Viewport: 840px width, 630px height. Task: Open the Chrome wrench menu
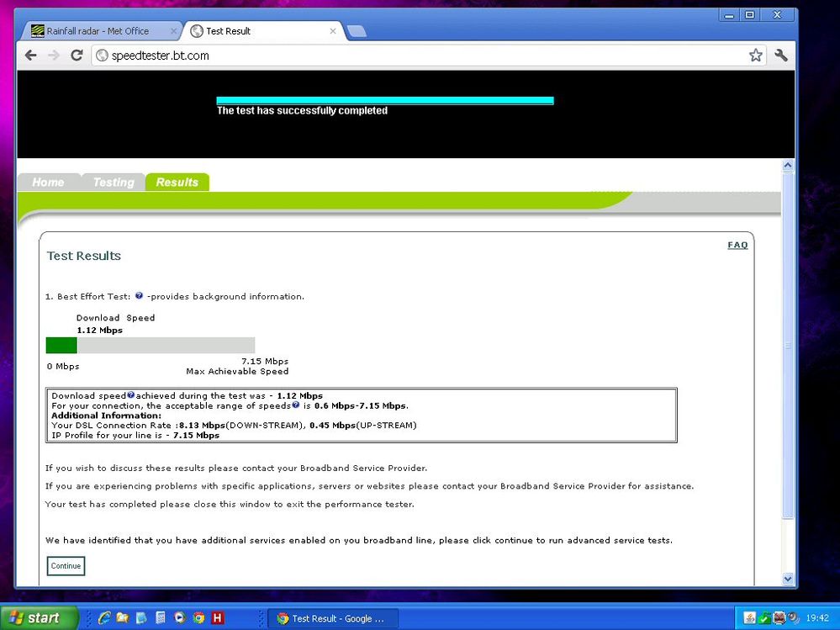781,56
